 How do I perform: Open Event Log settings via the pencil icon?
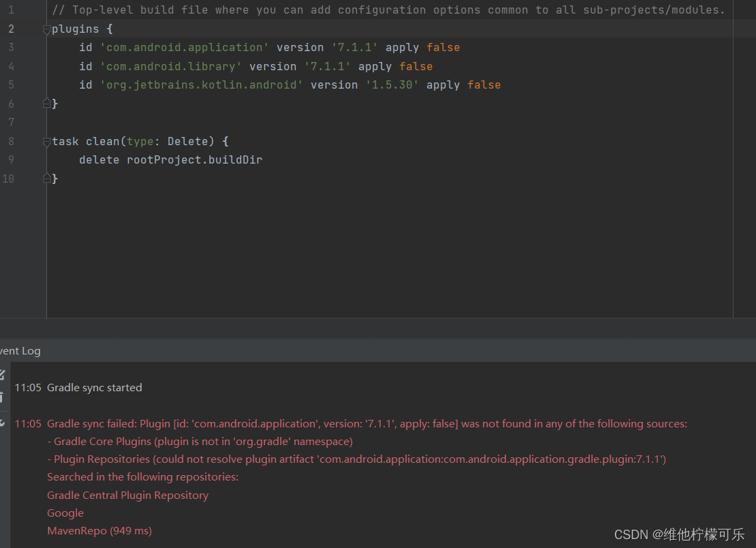point(2,374)
